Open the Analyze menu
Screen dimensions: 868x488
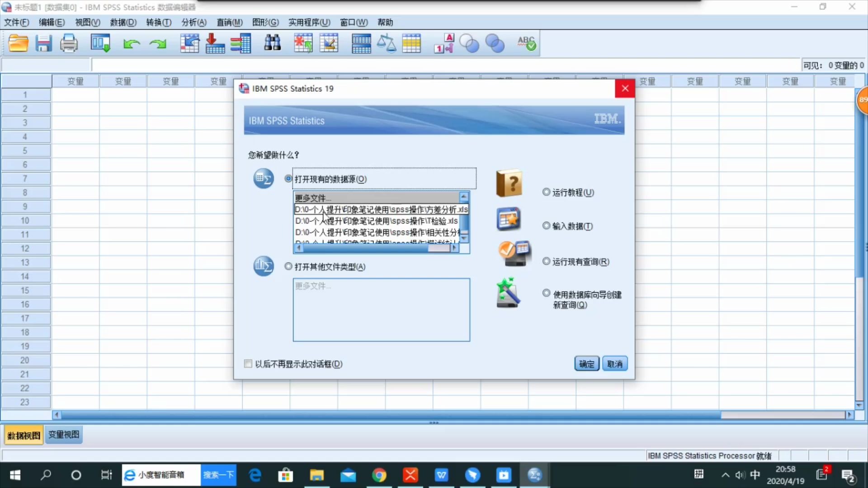tap(193, 22)
